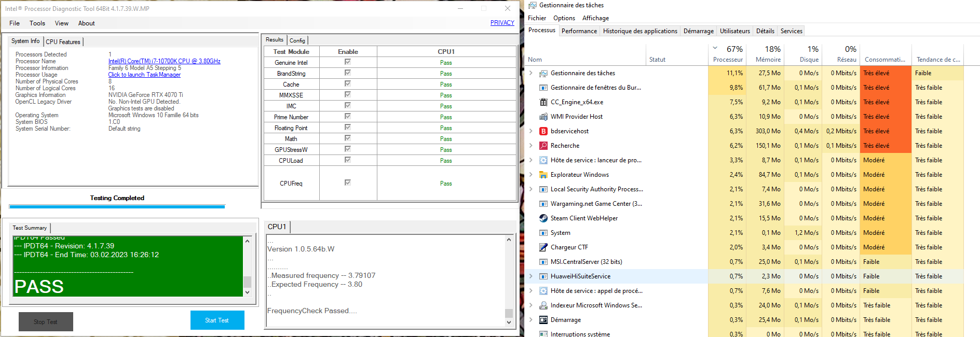The width and height of the screenshot is (980, 337).
Task: Expand the Gestionnaire des tâches process row
Action: point(531,73)
